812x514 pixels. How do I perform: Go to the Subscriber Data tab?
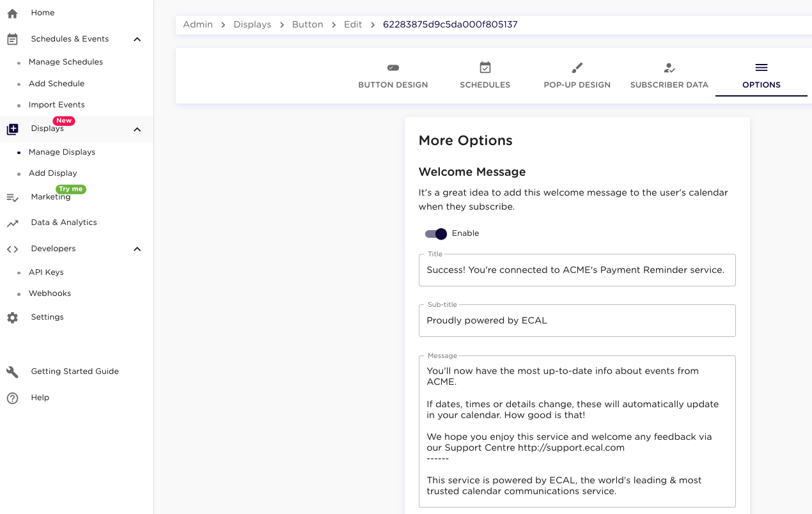(669, 75)
